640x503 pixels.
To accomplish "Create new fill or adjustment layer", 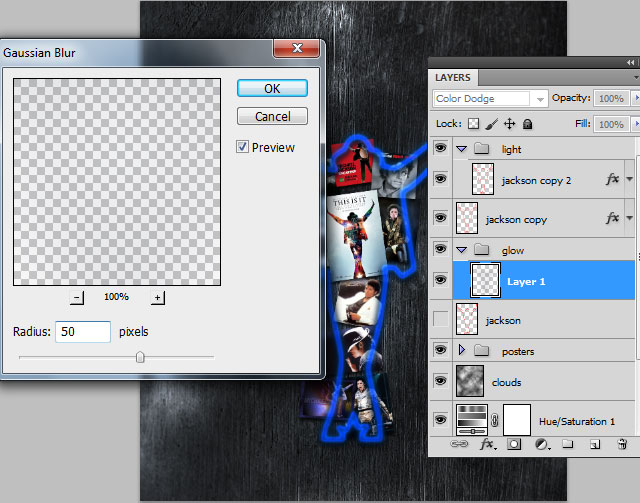I will click(542, 444).
